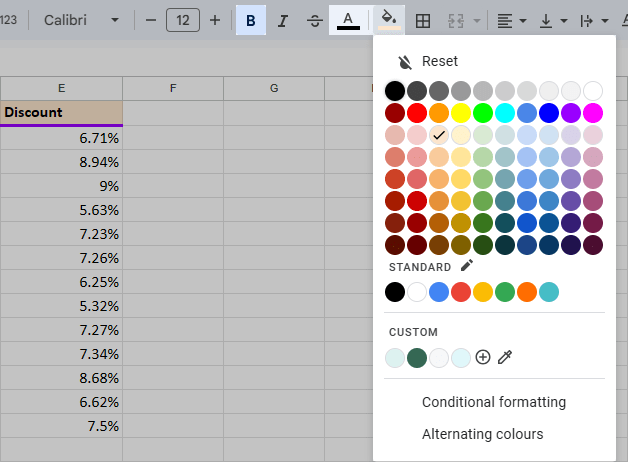Expand vertical align dropdown arrow
Image resolution: width=628 pixels, height=462 pixels.
tap(564, 20)
